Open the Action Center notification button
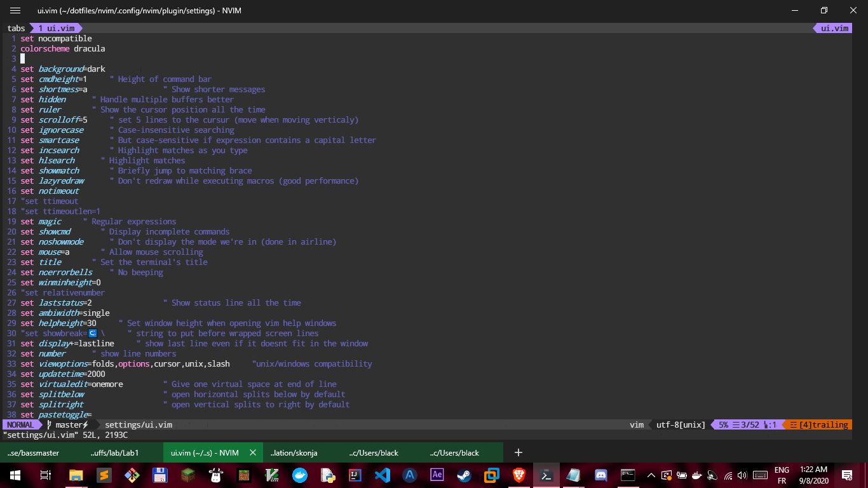The height and width of the screenshot is (488, 868). tap(848, 475)
